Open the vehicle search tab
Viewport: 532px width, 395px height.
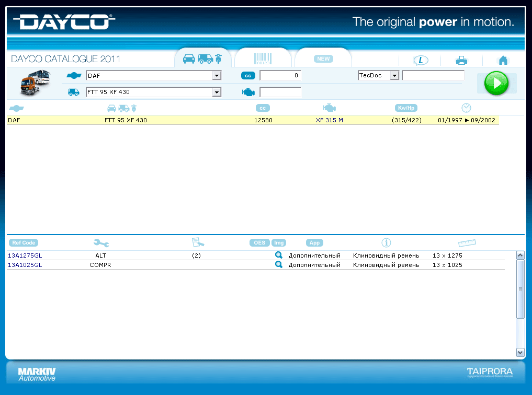click(x=202, y=59)
